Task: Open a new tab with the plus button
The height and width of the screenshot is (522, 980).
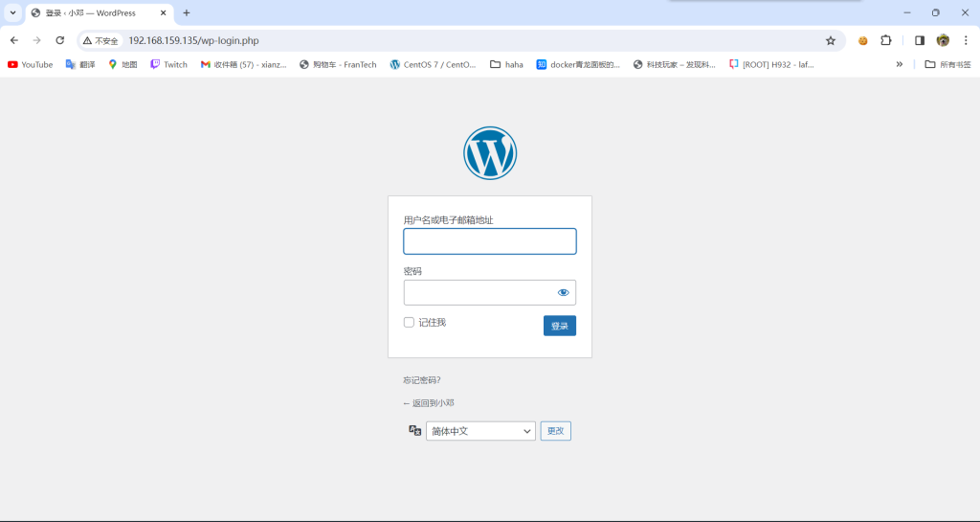Action: point(187,12)
